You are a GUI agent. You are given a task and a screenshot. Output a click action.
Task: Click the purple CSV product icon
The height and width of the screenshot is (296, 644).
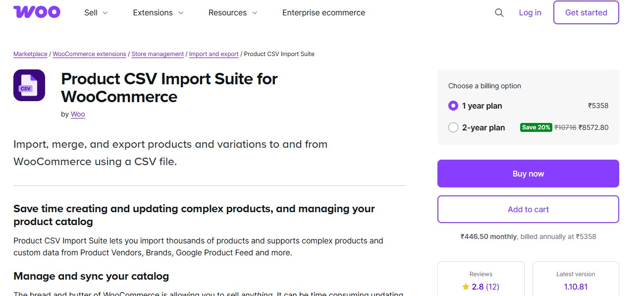(x=29, y=85)
